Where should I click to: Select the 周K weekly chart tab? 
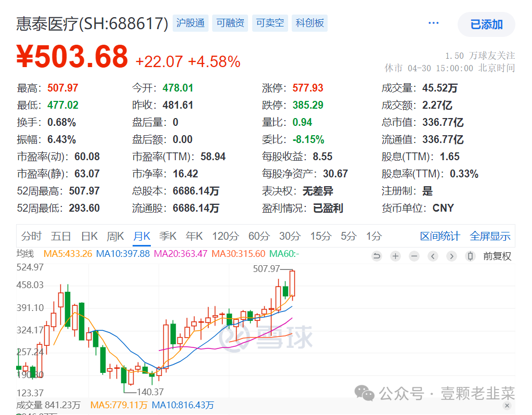(x=115, y=236)
